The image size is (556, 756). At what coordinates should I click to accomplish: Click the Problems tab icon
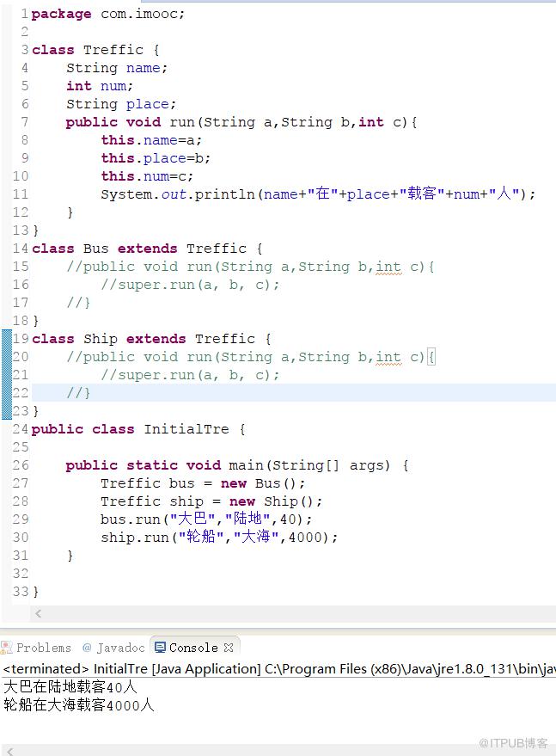(x=7, y=647)
